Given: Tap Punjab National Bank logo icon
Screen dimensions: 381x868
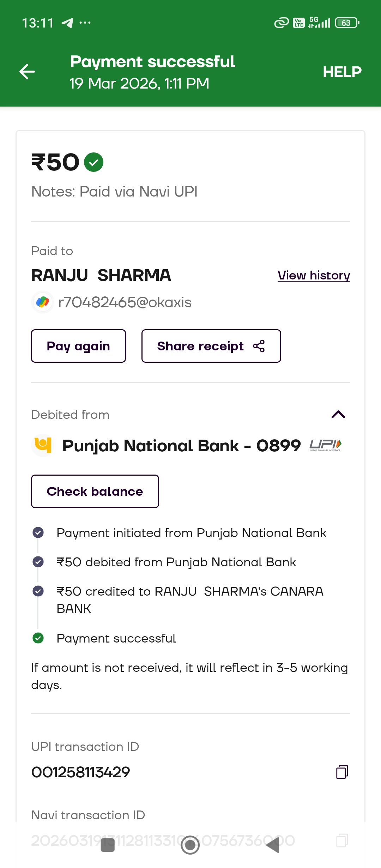Looking at the screenshot, I should click(x=43, y=445).
